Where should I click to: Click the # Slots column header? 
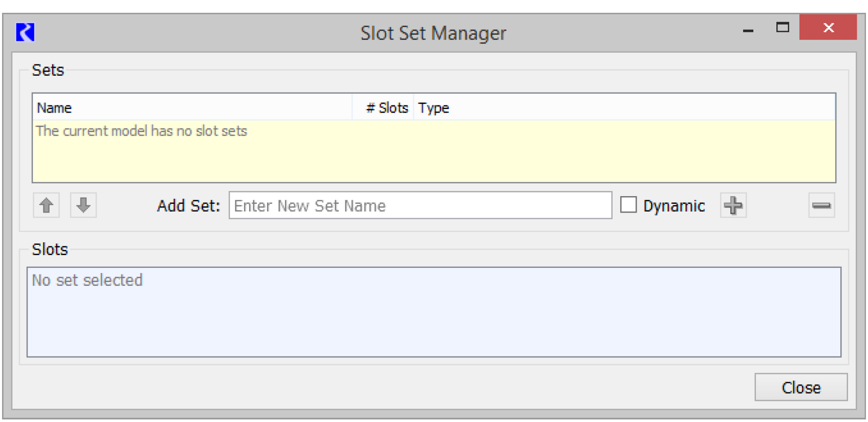pos(383,108)
